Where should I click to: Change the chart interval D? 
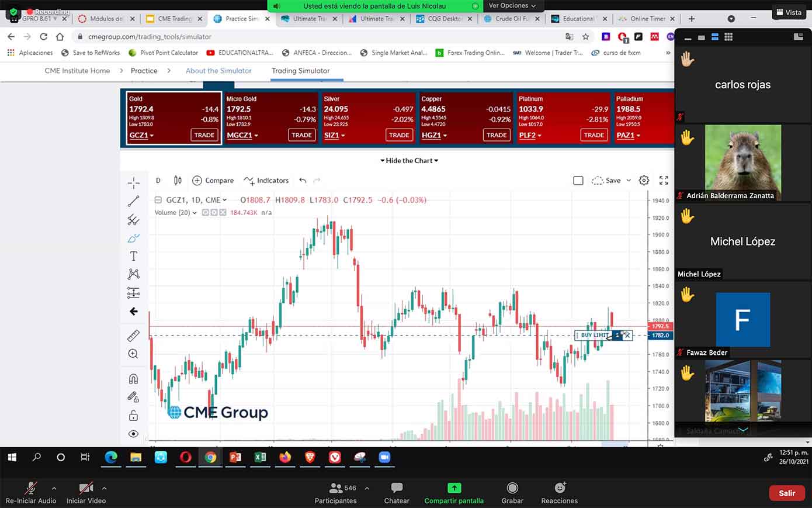(158, 181)
